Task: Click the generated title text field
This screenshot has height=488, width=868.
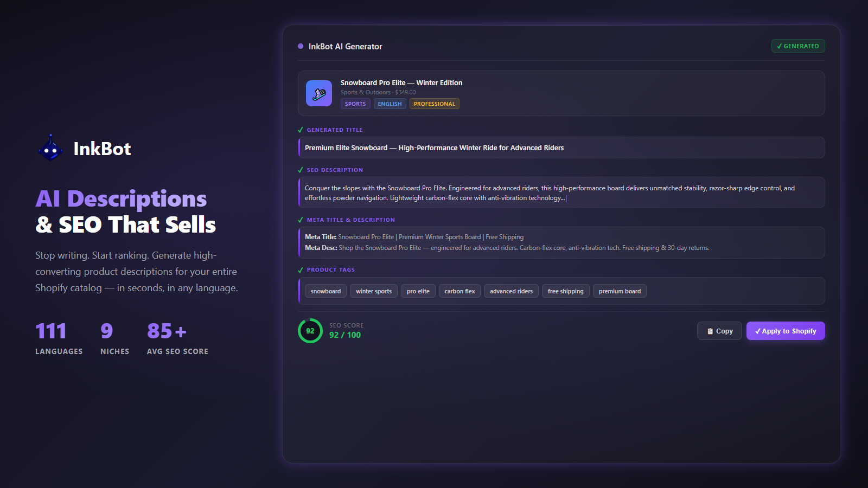Action: 561,147
